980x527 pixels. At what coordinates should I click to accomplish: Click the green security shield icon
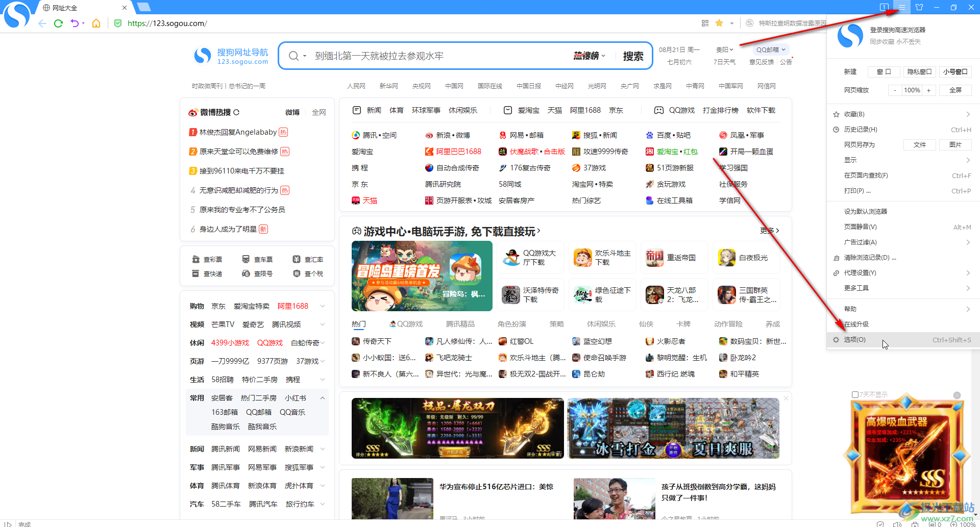(118, 23)
